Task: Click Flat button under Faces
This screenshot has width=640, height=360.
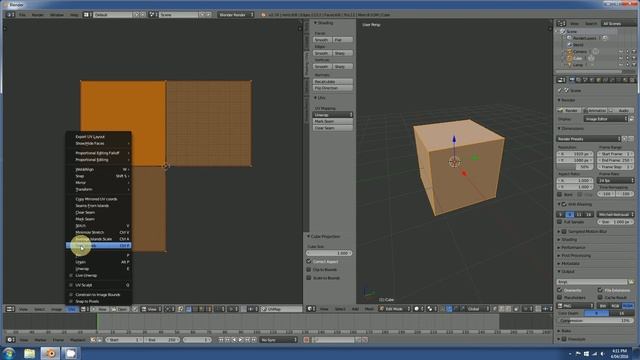Action: [342, 40]
